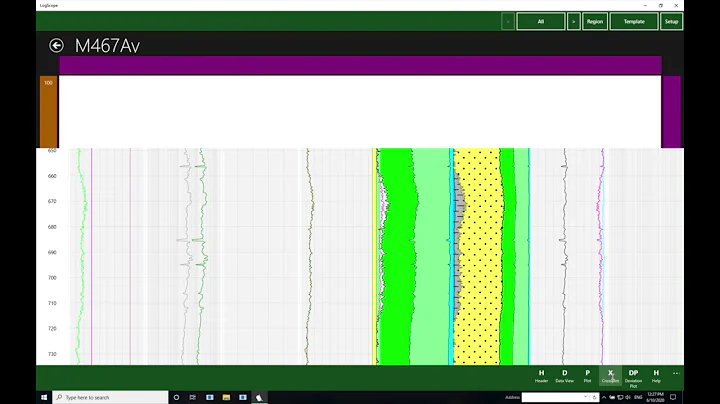Go to the next section with > button
Screen dimensions: 720x404
click(574, 22)
